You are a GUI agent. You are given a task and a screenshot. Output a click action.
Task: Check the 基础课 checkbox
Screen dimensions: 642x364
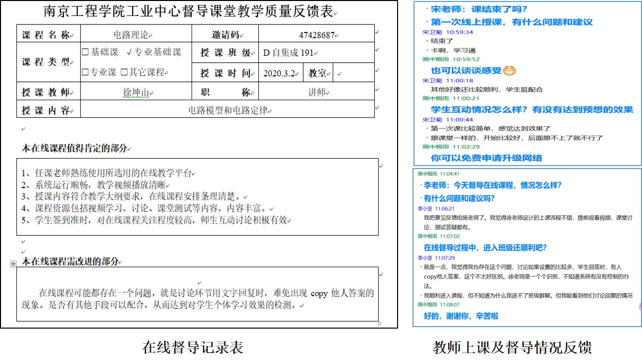coord(85,52)
